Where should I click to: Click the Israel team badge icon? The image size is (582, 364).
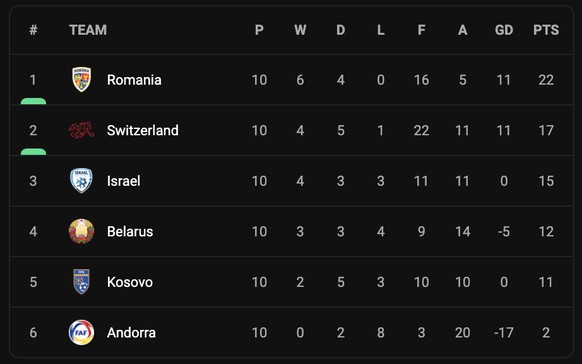click(81, 181)
